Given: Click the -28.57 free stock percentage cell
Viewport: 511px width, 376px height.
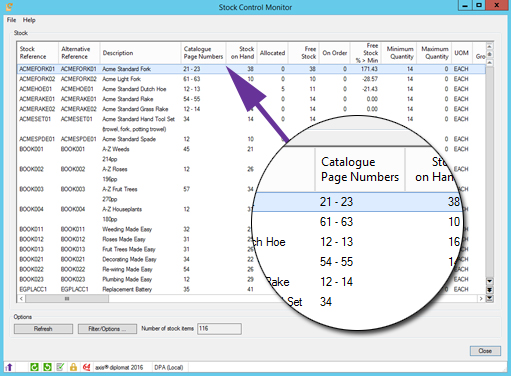Looking at the screenshot, I should [x=369, y=79].
